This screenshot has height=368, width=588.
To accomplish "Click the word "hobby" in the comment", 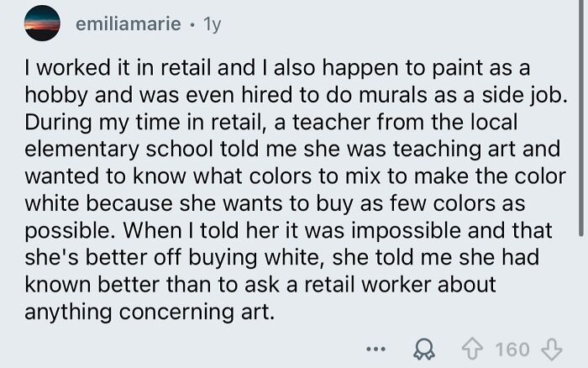I will tap(52, 97).
